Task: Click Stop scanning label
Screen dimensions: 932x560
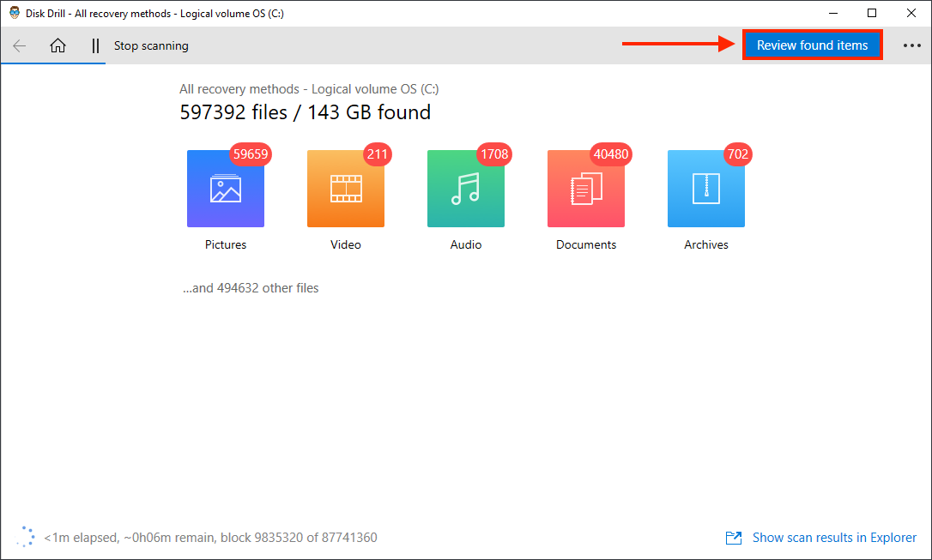Action: click(151, 45)
